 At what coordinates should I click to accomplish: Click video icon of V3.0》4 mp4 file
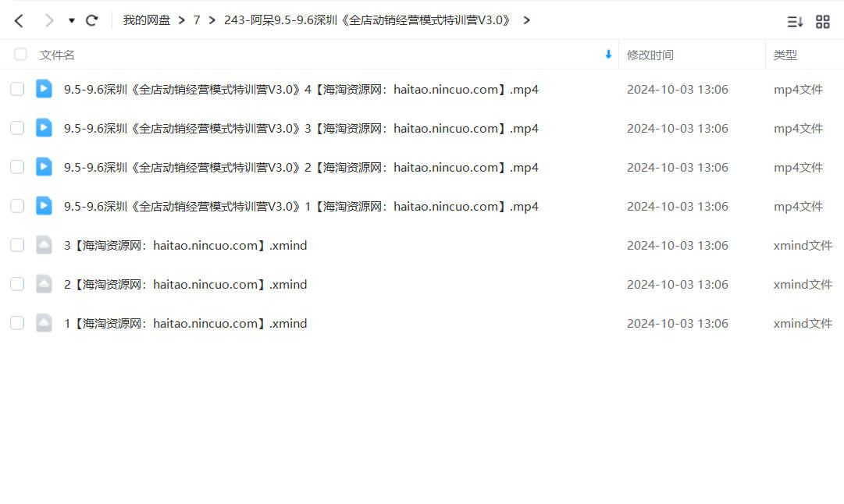click(45, 89)
